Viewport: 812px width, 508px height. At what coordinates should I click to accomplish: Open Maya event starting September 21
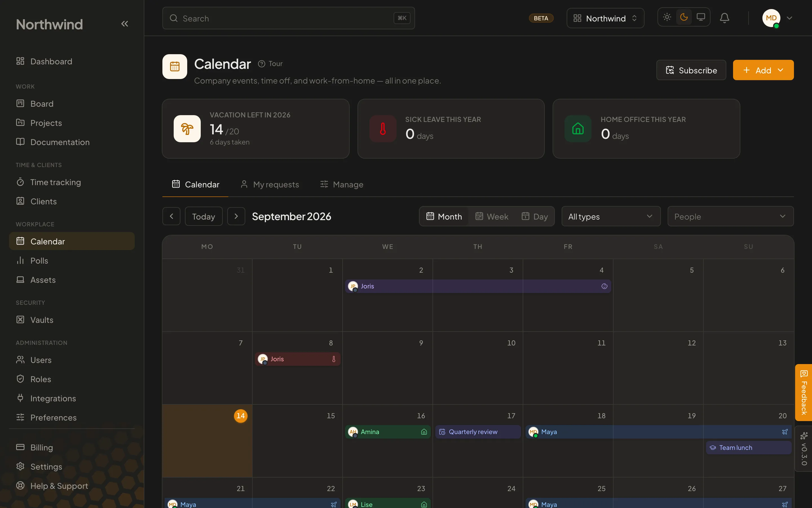click(252, 503)
